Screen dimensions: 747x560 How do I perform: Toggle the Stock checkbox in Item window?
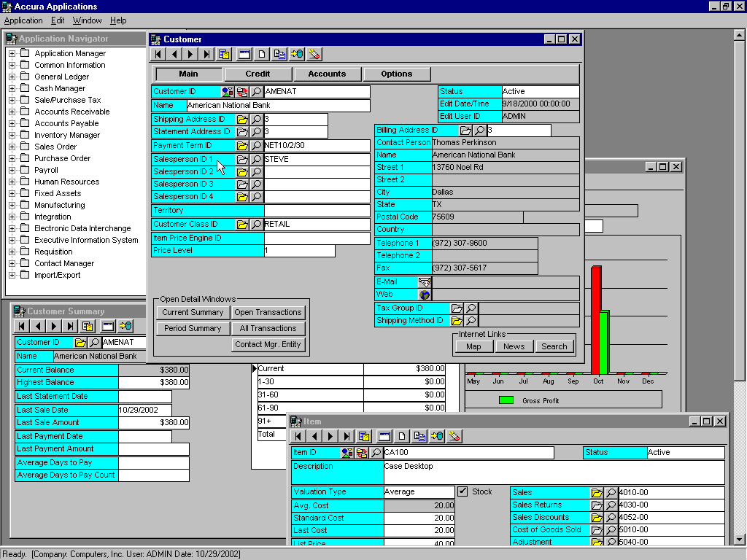(x=462, y=491)
